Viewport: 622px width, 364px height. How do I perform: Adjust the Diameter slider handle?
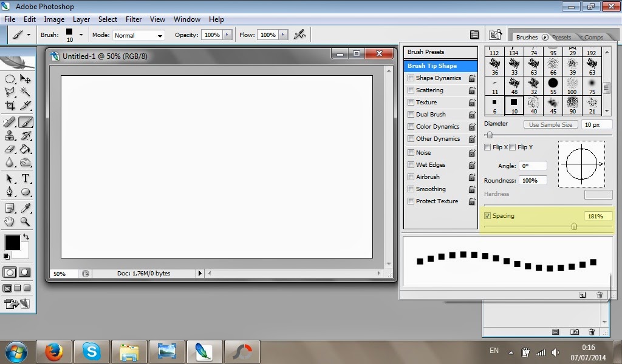[490, 135]
